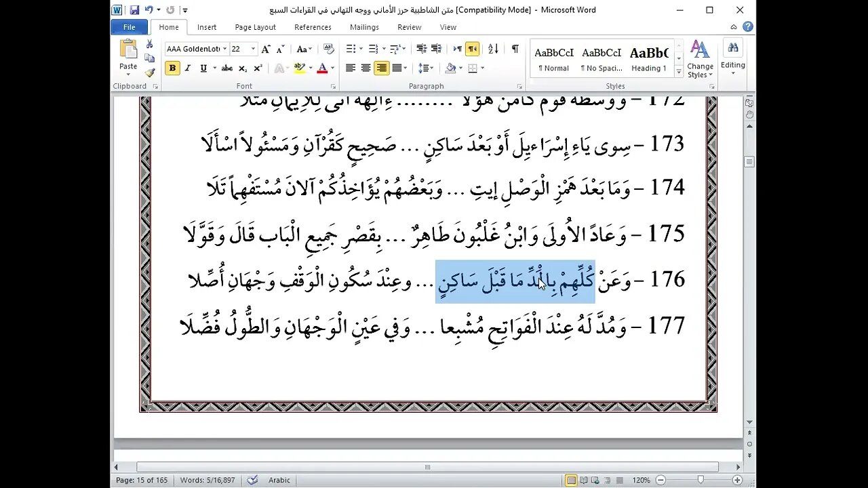Open the Numbering list dropdown arrow
Screen dimensions: 868x488
coord(383,49)
